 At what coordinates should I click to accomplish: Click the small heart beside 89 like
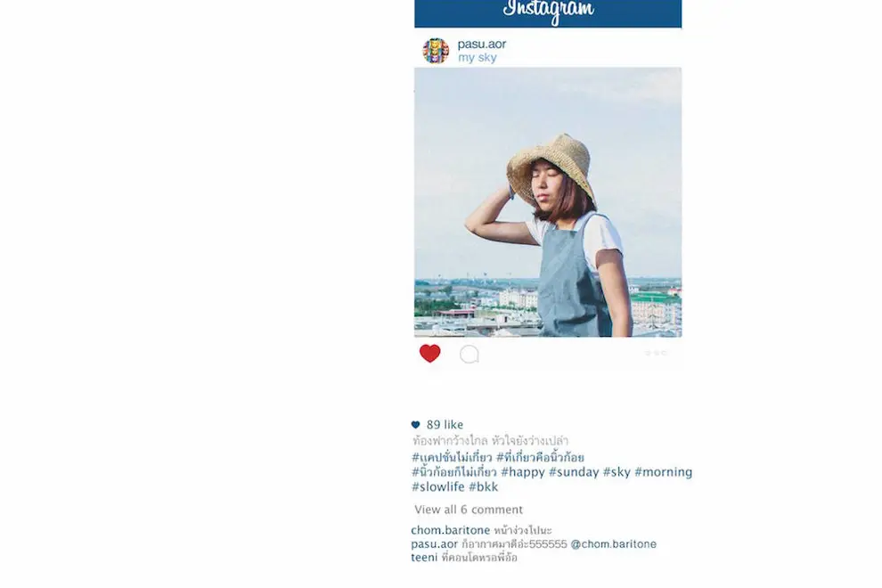(416, 425)
